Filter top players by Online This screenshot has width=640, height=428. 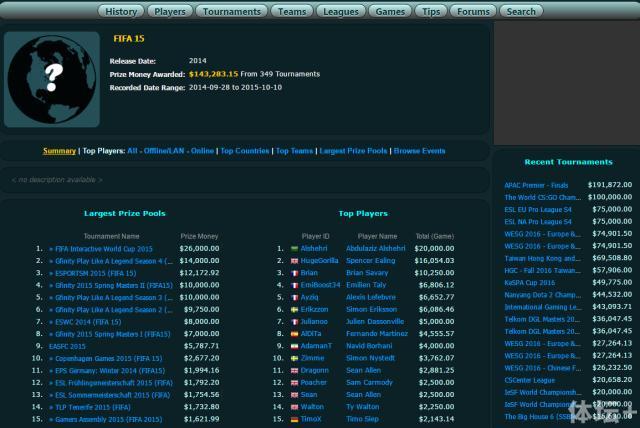[202, 151]
